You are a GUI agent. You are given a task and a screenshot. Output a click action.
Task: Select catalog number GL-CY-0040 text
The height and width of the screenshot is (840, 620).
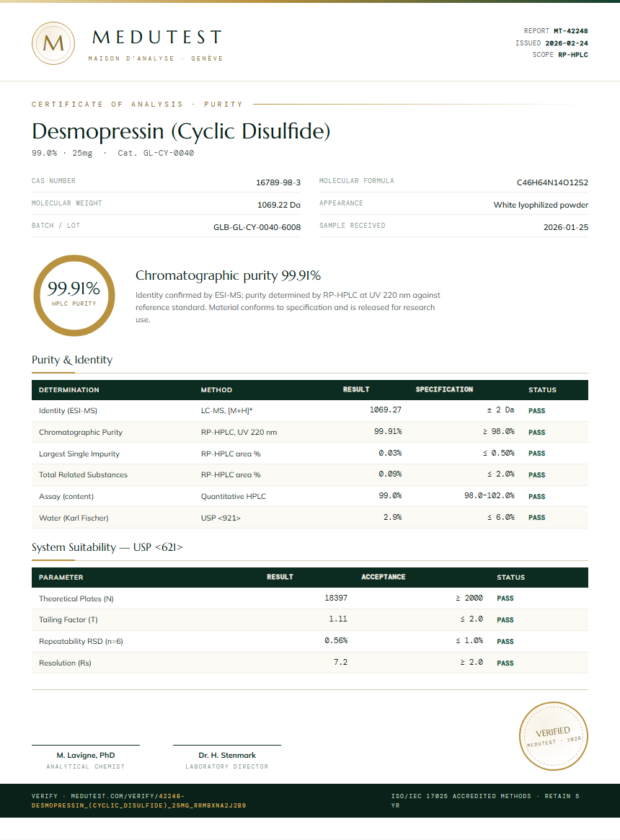click(156, 153)
